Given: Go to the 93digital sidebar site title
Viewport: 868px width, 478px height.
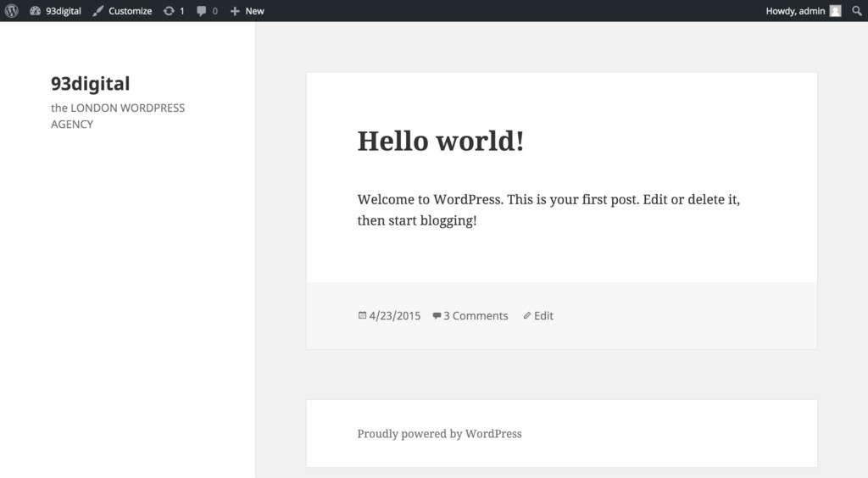Looking at the screenshot, I should pos(90,83).
